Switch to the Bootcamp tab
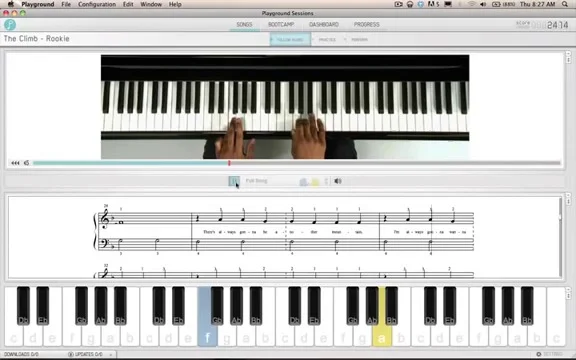Image resolution: width=576 pixels, height=360 pixels. coord(281,25)
